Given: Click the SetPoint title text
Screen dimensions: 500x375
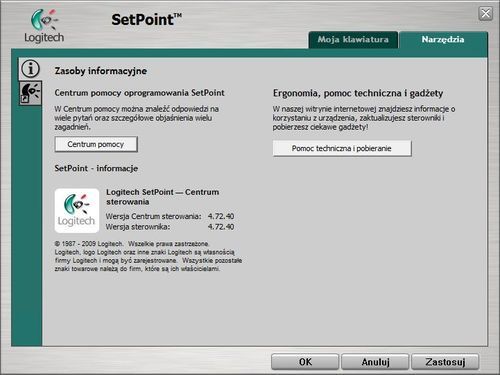Looking at the screenshot, I should point(147,20).
